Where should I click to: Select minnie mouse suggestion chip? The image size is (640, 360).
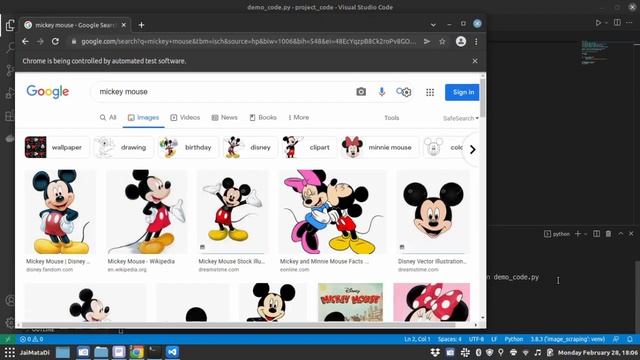(380, 147)
